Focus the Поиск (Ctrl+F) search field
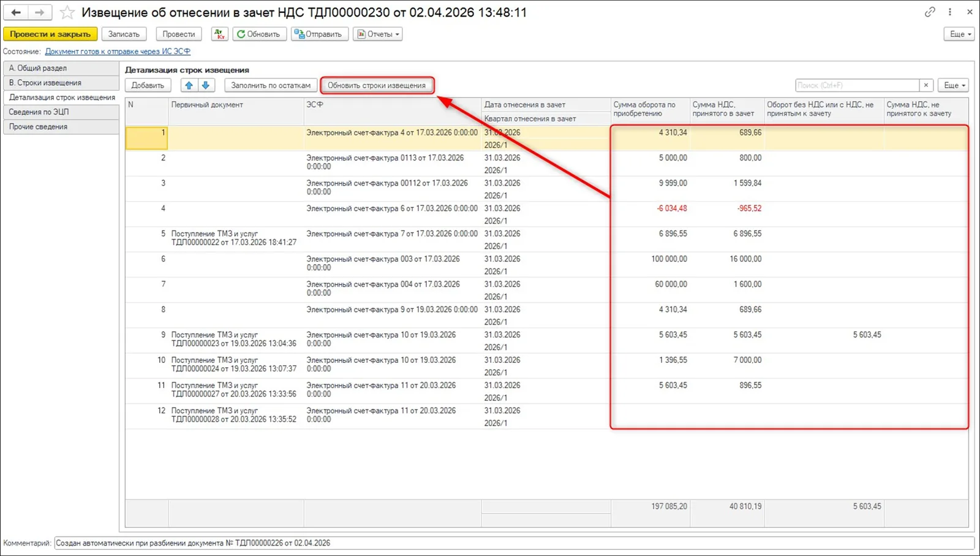 (857, 85)
